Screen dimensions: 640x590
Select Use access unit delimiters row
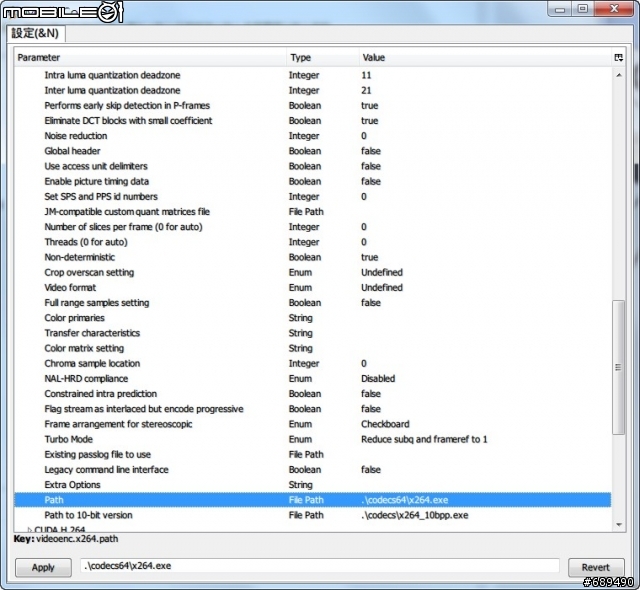(x=313, y=166)
